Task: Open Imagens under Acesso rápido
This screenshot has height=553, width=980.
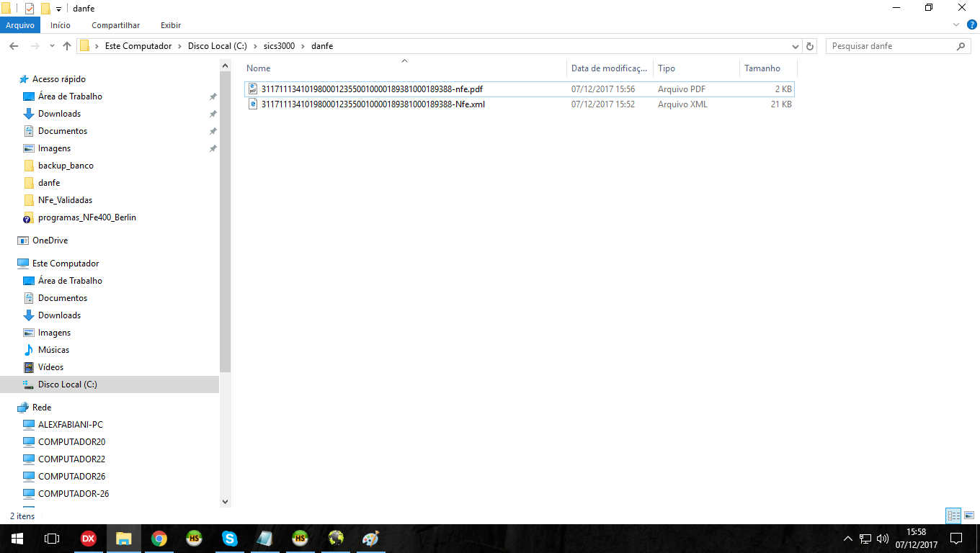Action: 54,148
